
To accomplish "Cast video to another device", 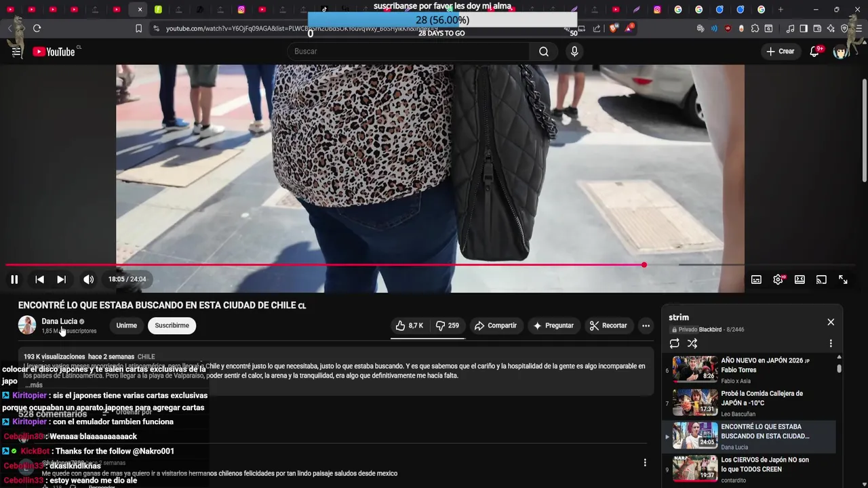I will coord(821,279).
